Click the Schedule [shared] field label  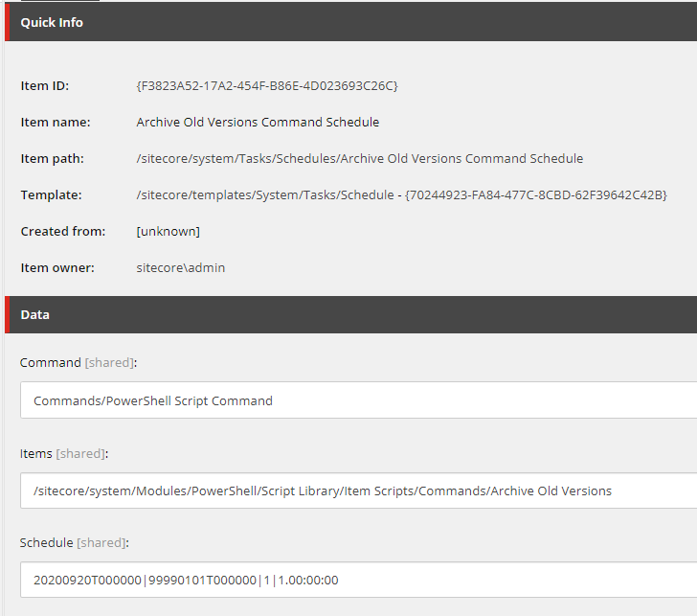pos(75,542)
